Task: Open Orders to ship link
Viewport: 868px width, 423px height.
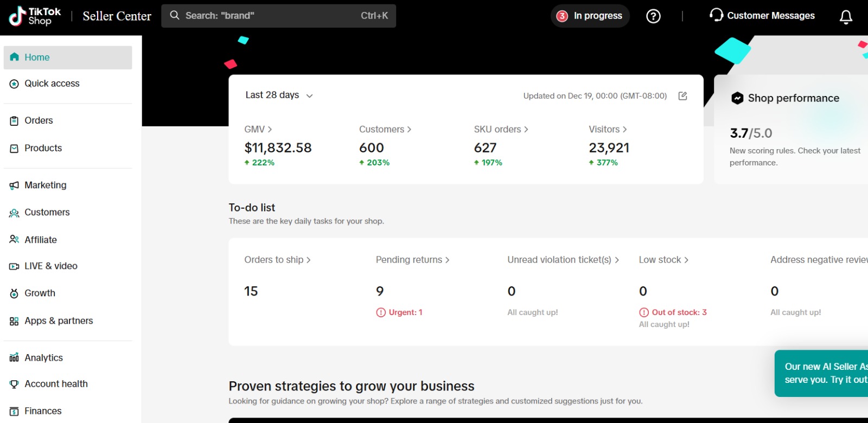Action: point(277,260)
